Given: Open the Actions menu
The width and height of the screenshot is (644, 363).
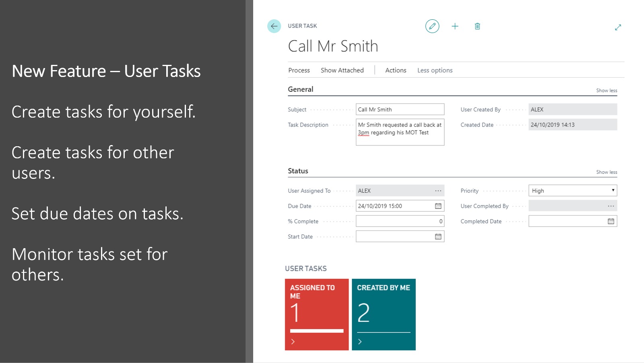Looking at the screenshot, I should tap(396, 70).
